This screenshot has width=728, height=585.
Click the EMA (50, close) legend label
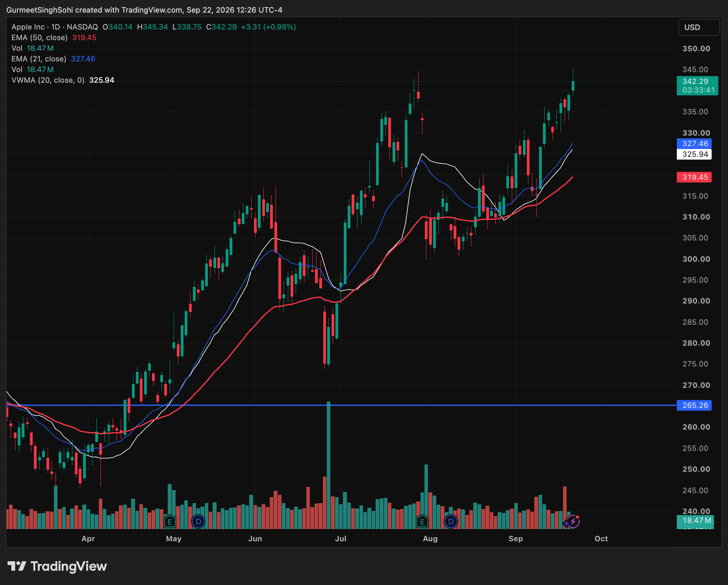(x=39, y=37)
